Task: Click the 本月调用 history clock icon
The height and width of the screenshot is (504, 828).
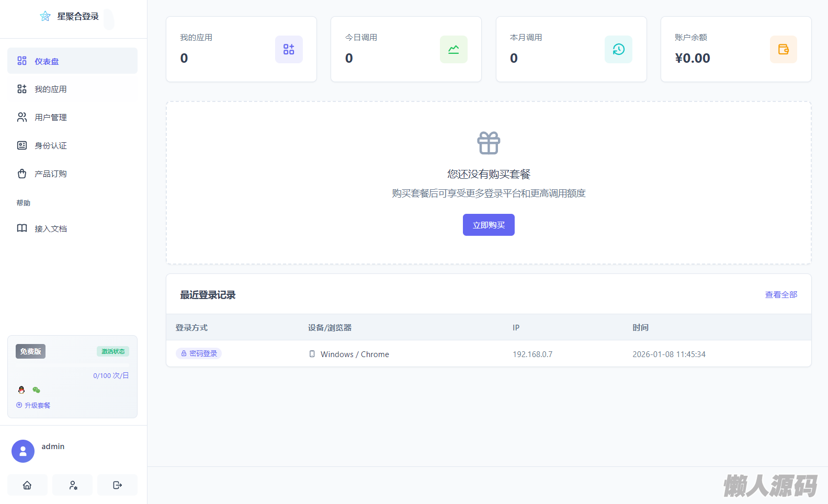Action: click(x=618, y=49)
